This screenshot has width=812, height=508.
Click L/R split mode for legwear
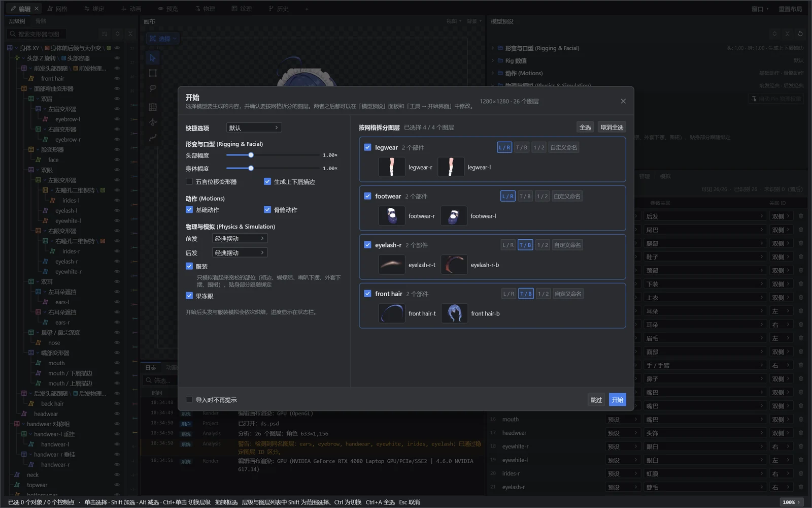tap(504, 147)
